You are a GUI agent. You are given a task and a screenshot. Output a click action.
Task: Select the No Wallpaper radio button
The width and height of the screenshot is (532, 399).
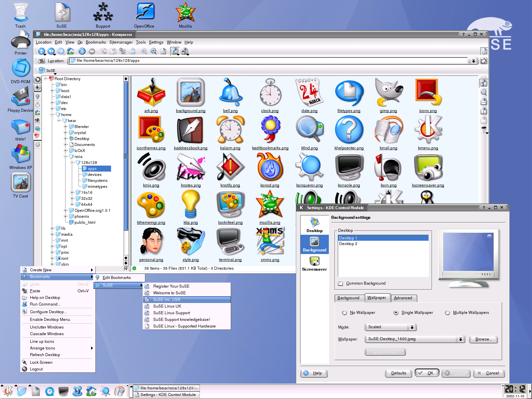[344, 313]
